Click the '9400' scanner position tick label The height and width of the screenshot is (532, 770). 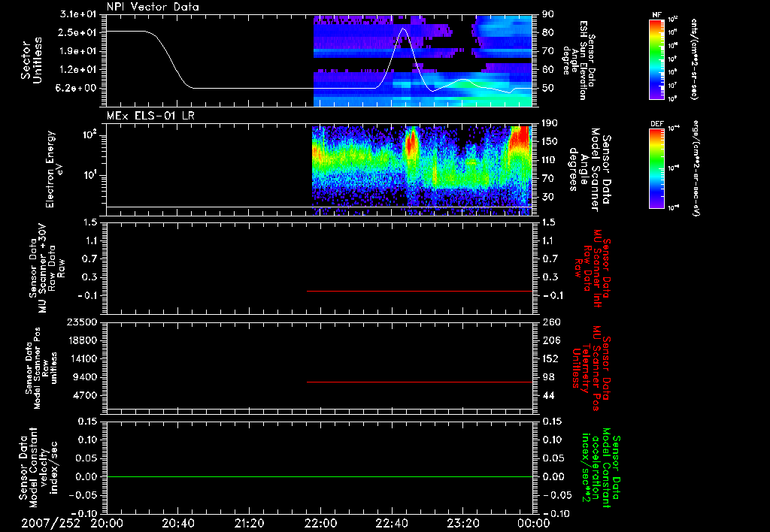click(x=84, y=377)
